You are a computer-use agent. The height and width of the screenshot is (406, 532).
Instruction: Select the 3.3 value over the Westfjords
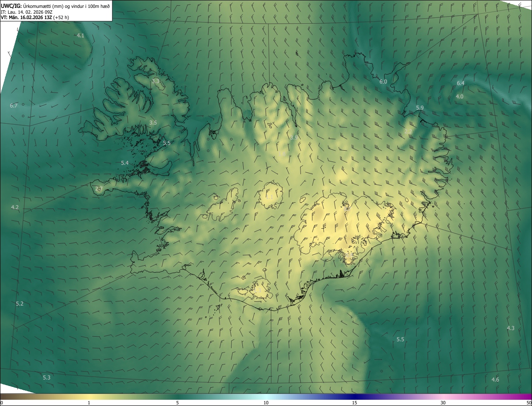pyautogui.click(x=155, y=81)
